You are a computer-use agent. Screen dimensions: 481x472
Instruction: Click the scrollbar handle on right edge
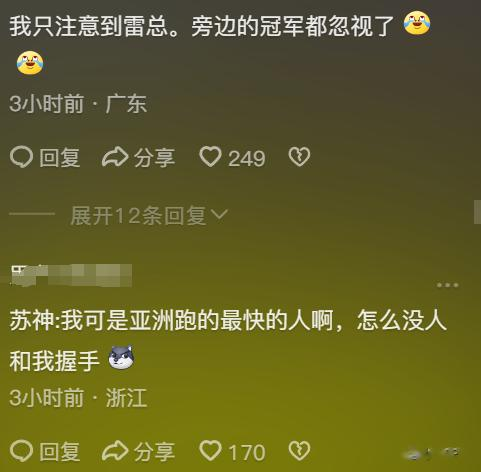477,212
